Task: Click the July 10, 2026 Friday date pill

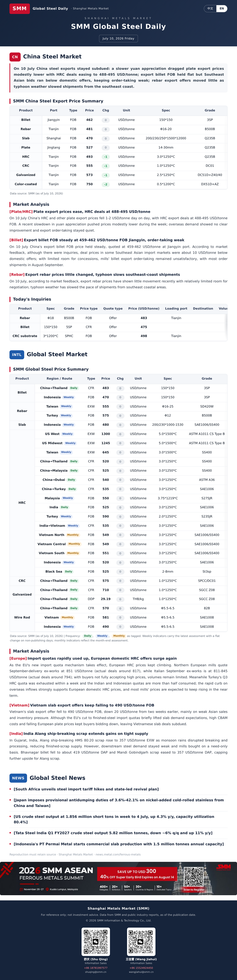Action: click(118, 38)
